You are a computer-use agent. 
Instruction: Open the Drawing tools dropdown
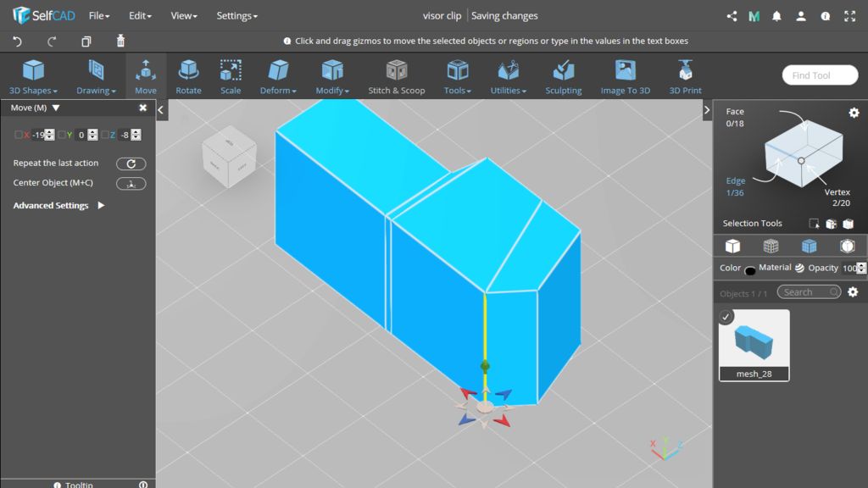click(x=96, y=76)
